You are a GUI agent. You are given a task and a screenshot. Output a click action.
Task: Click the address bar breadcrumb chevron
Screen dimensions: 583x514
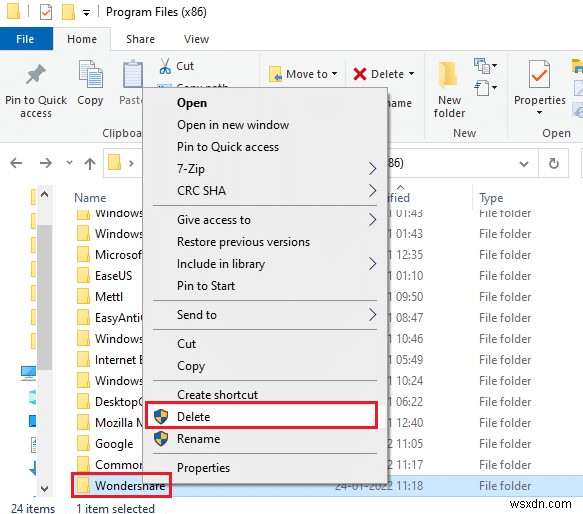point(131,163)
